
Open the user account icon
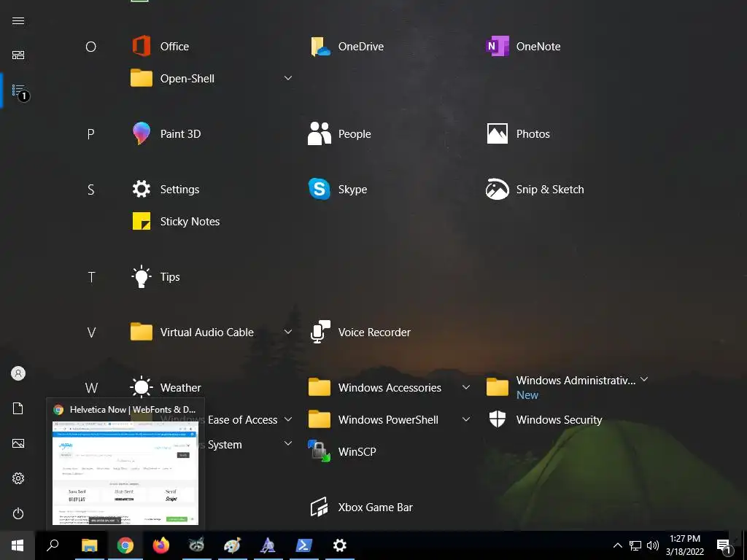pos(18,373)
